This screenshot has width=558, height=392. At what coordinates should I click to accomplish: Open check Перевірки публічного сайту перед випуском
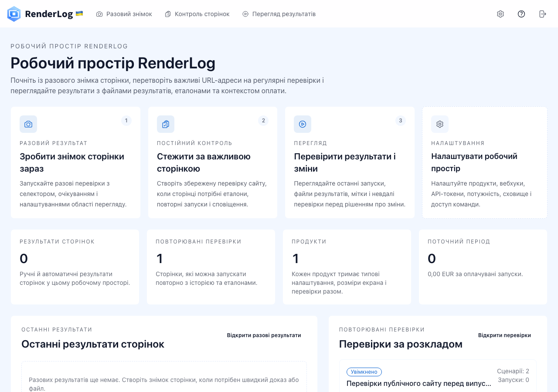point(418,383)
